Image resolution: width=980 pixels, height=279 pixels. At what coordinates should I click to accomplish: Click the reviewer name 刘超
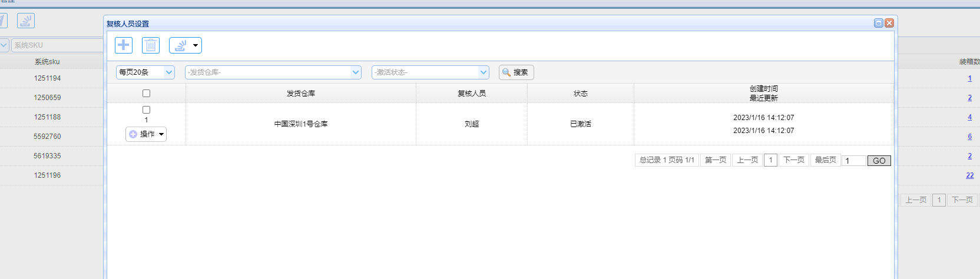point(472,124)
